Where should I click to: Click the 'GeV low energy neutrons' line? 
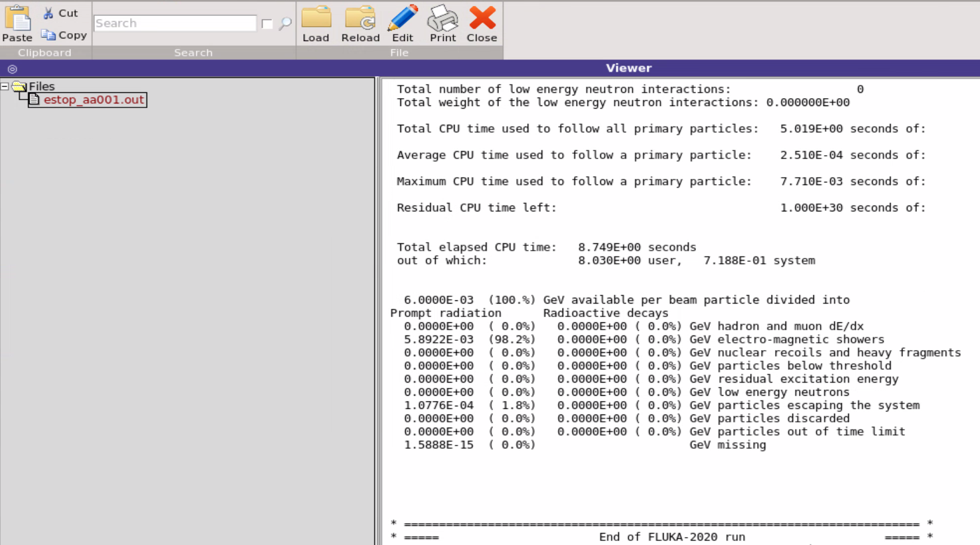click(769, 392)
